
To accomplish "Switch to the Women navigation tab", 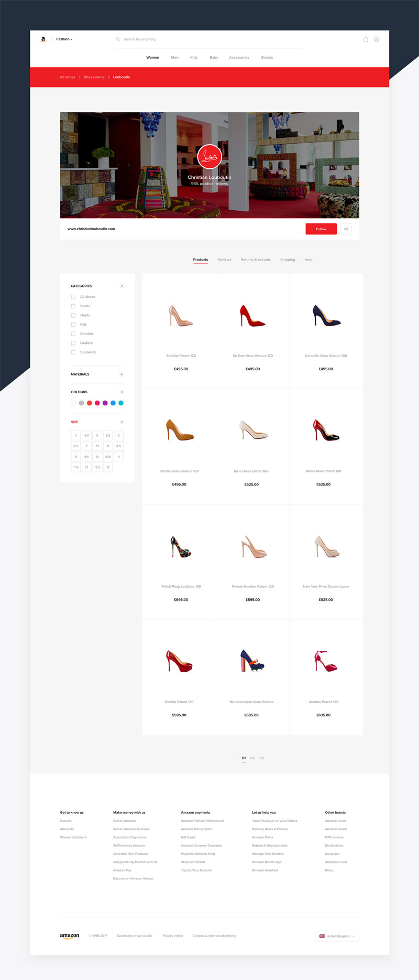I will [x=152, y=58].
